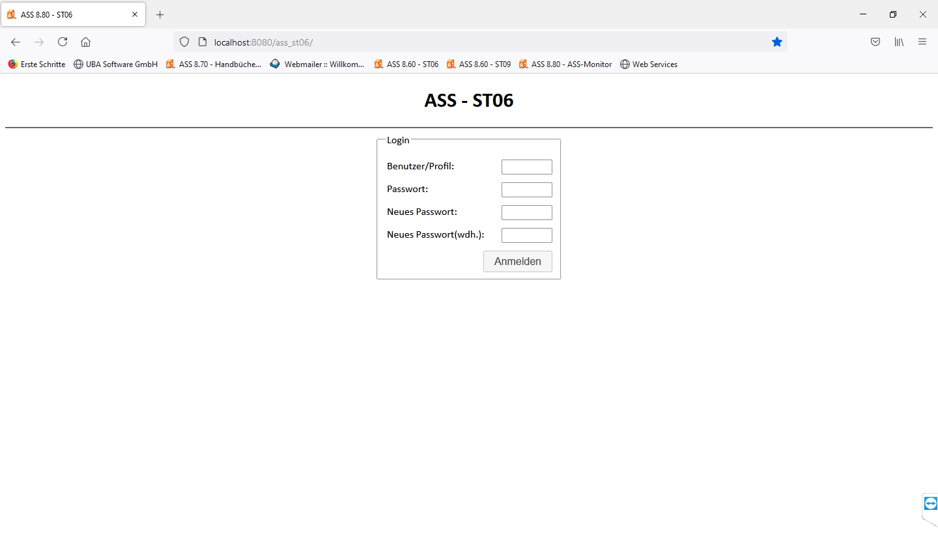Image resolution: width=938 pixels, height=560 pixels.
Task: Open the UBA Software GmbH bookmark
Action: [x=115, y=64]
